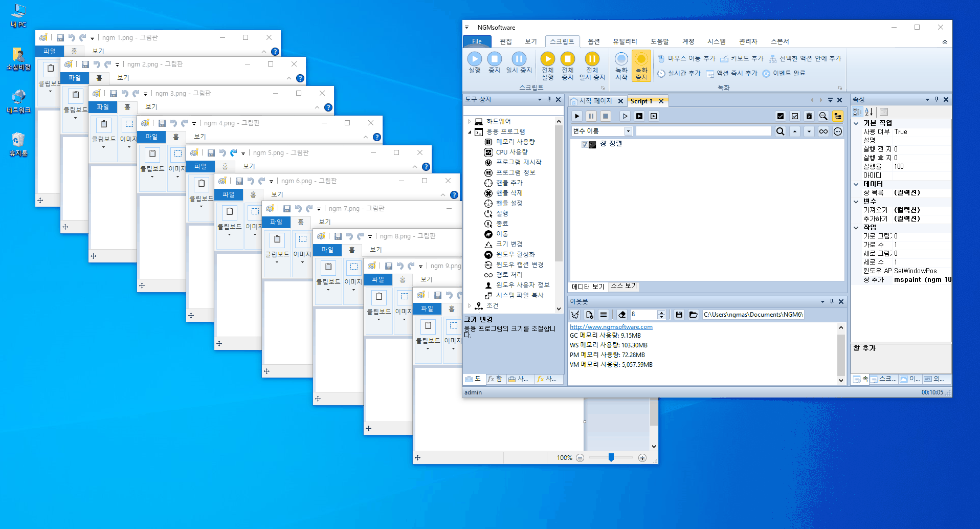Image resolution: width=980 pixels, height=529 pixels.
Task: Open the 변수 이름 dropdown
Action: (628, 131)
